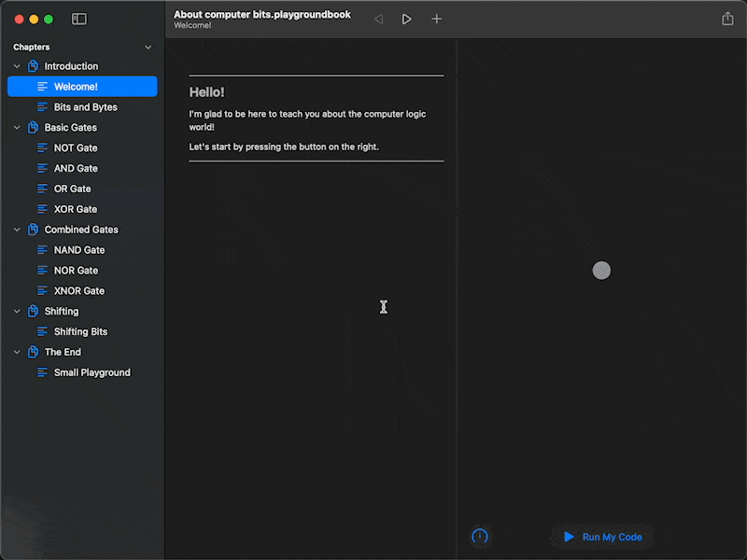
Task: Collapse the Shifting chapter
Action: tap(17, 312)
